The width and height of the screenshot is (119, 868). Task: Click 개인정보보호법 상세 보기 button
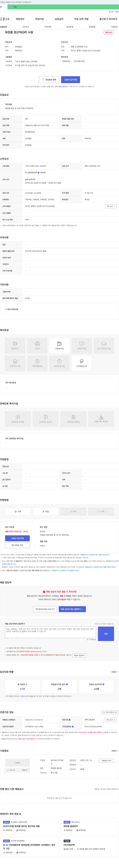click(45, 609)
